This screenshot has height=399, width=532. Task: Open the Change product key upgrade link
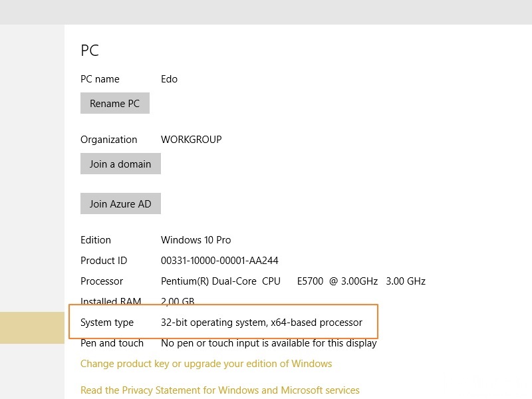click(205, 364)
